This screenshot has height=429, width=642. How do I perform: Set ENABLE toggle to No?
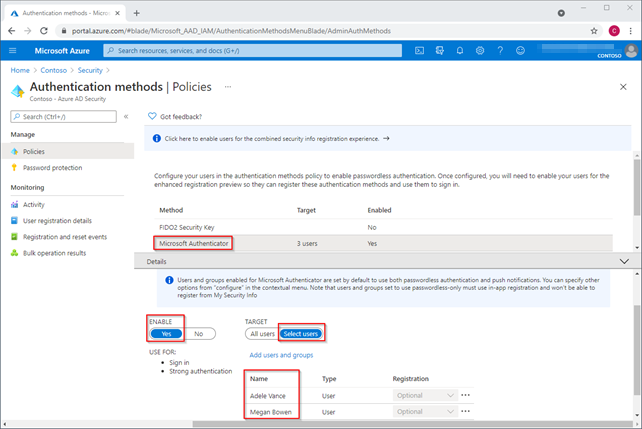coord(198,334)
